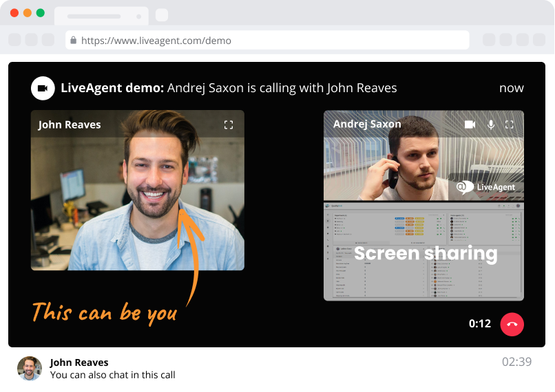The width and height of the screenshot is (555, 392).
Task: Open a new tab with the small tab button
Action: point(162,15)
